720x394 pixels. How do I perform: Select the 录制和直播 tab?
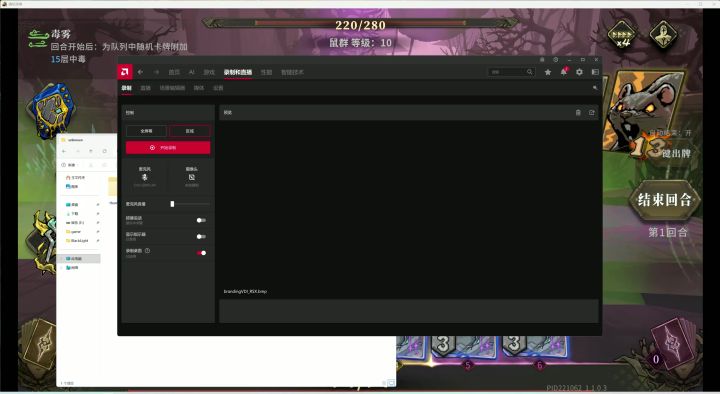tap(238, 72)
